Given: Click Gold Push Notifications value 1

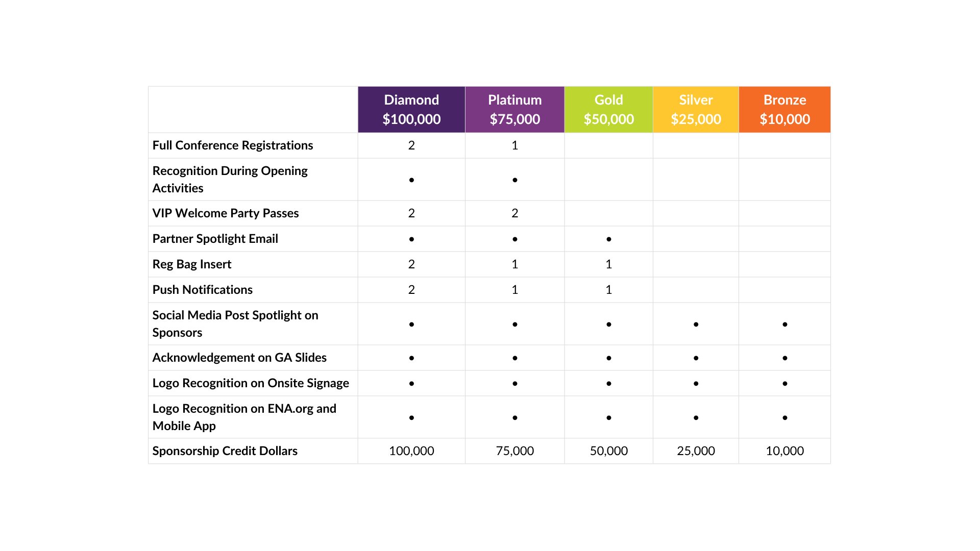Looking at the screenshot, I should tap(608, 290).
